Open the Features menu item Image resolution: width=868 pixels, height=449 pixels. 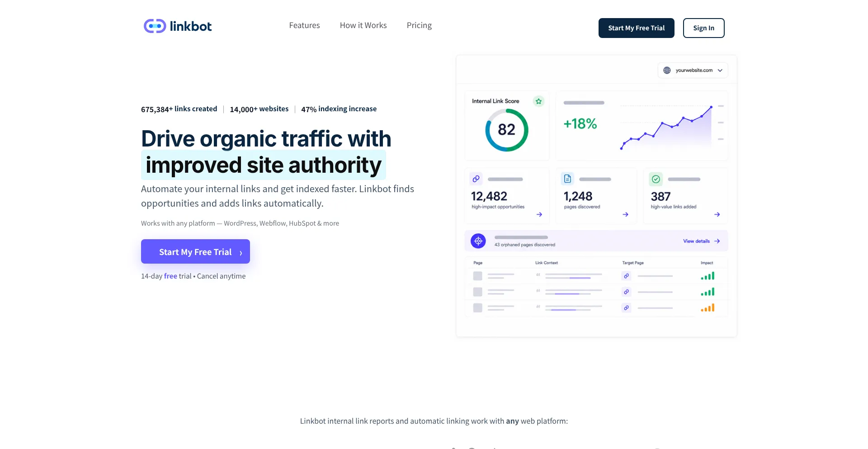tap(304, 25)
